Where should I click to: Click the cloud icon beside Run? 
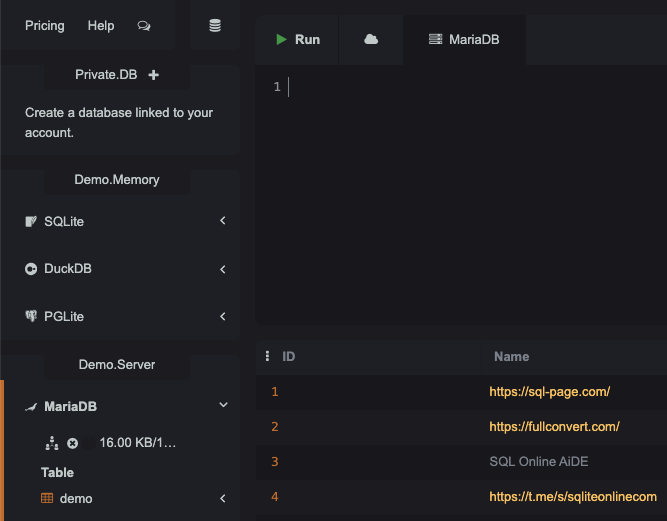(371, 40)
